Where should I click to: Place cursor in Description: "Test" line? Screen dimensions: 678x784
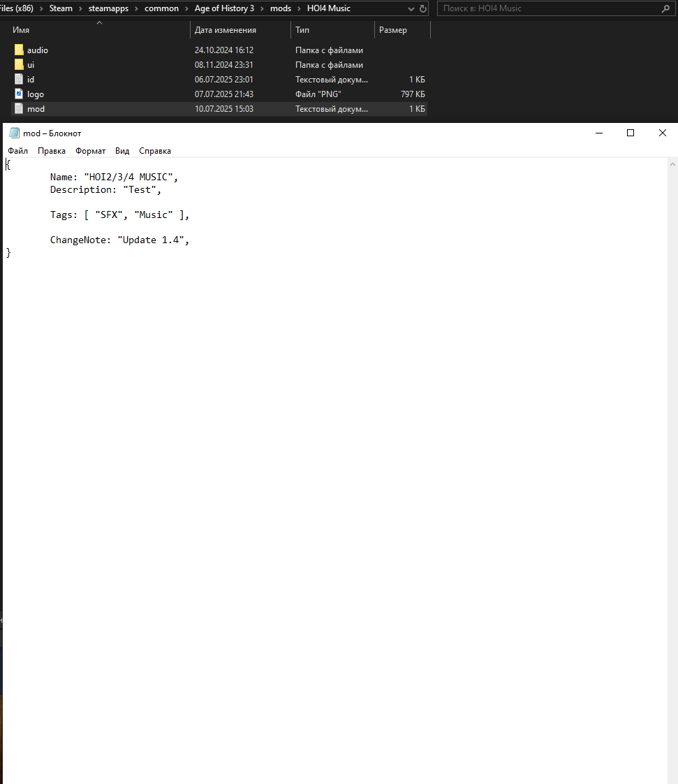[105, 189]
